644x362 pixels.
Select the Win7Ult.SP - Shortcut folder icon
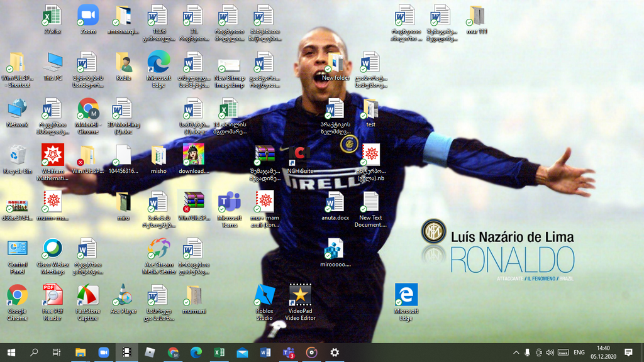17,70
